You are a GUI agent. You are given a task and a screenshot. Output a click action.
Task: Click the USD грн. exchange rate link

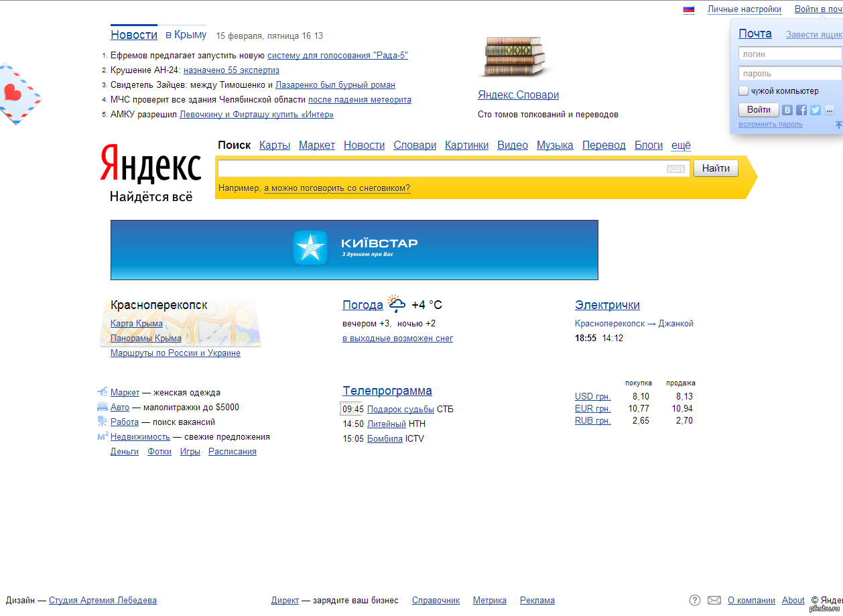pos(593,397)
